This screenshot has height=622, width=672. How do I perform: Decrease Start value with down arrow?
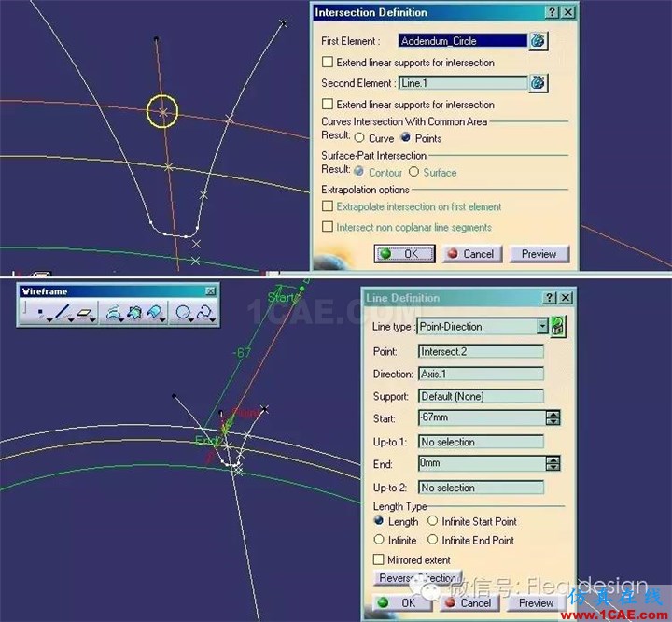pos(553,421)
